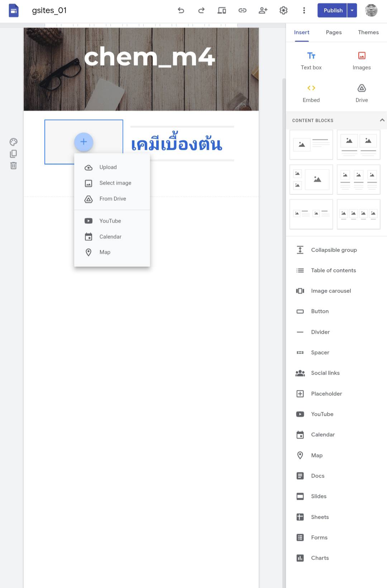Click the Publish button

pos(333,10)
